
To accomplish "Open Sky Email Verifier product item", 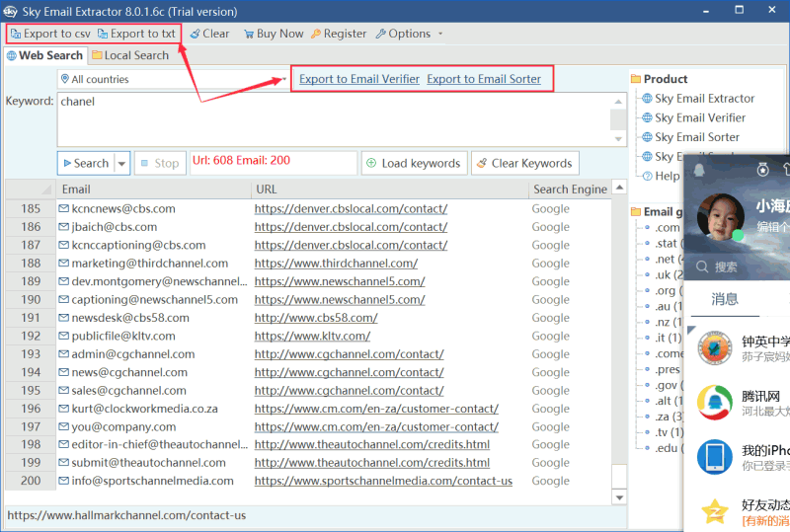I will point(699,117).
